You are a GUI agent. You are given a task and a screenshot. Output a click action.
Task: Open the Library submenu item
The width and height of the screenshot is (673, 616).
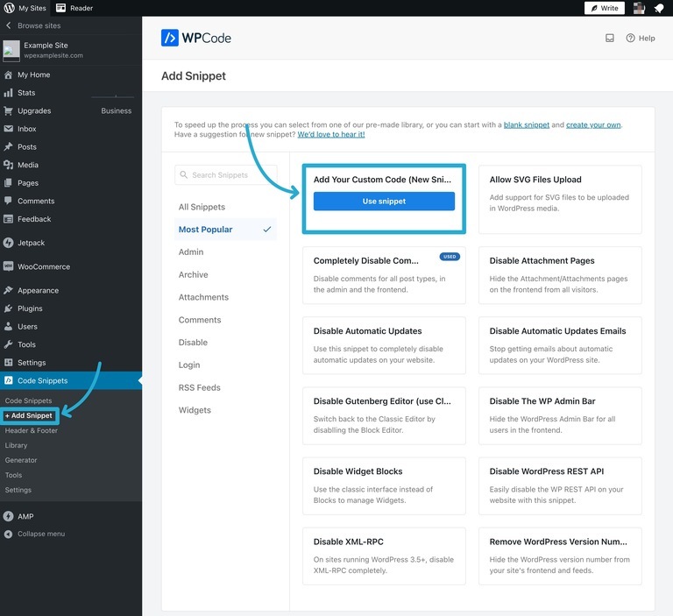[16, 446]
